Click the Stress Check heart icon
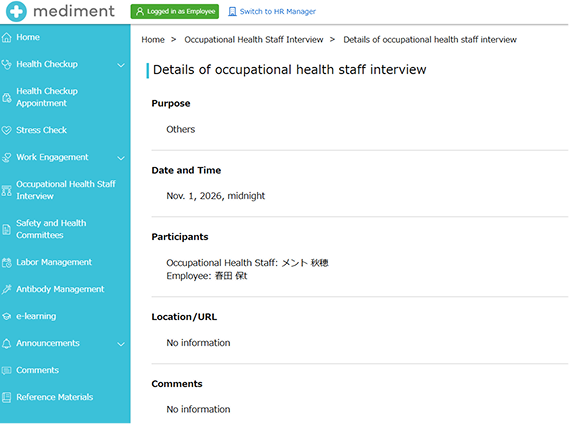Viewport: 569px width, 424px height. [x=7, y=130]
